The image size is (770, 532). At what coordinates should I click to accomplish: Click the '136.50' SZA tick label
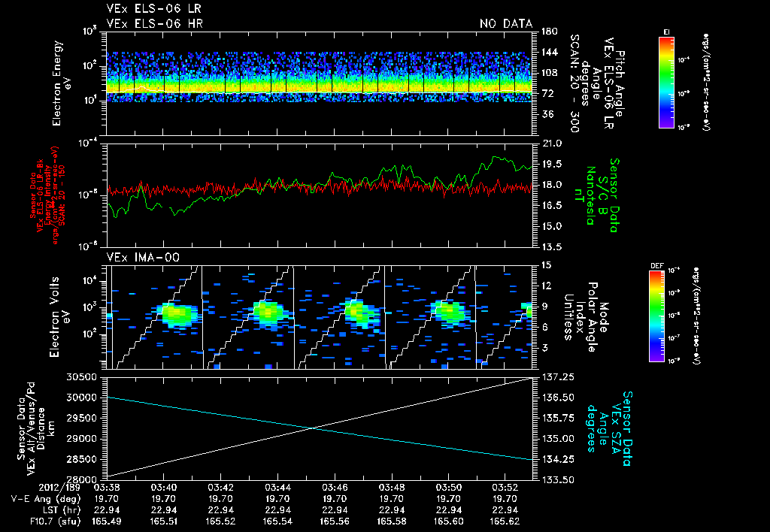click(x=559, y=397)
